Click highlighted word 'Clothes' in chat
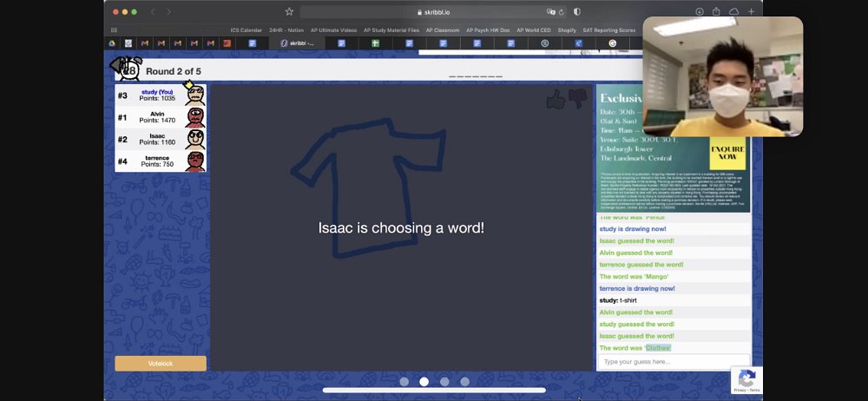 pos(658,348)
